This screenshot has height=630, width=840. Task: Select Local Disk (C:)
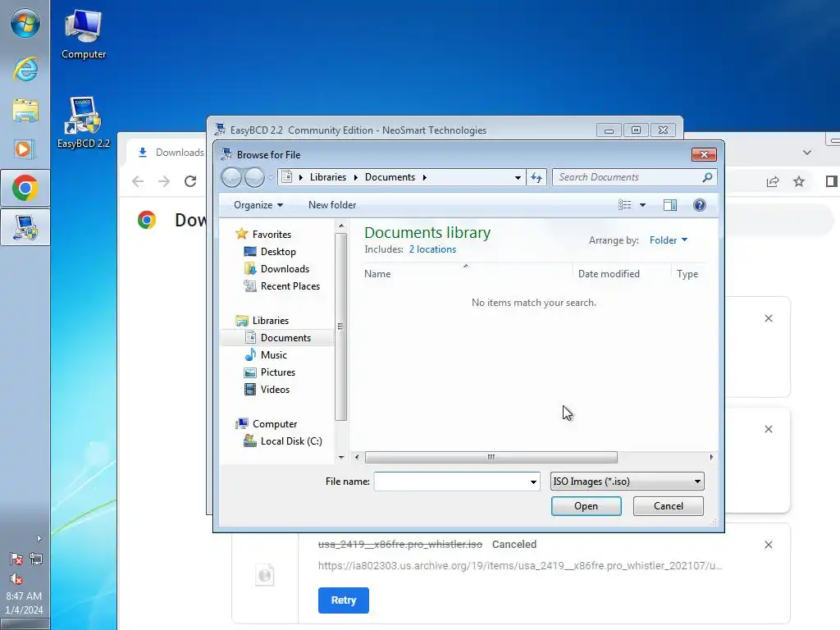point(291,441)
